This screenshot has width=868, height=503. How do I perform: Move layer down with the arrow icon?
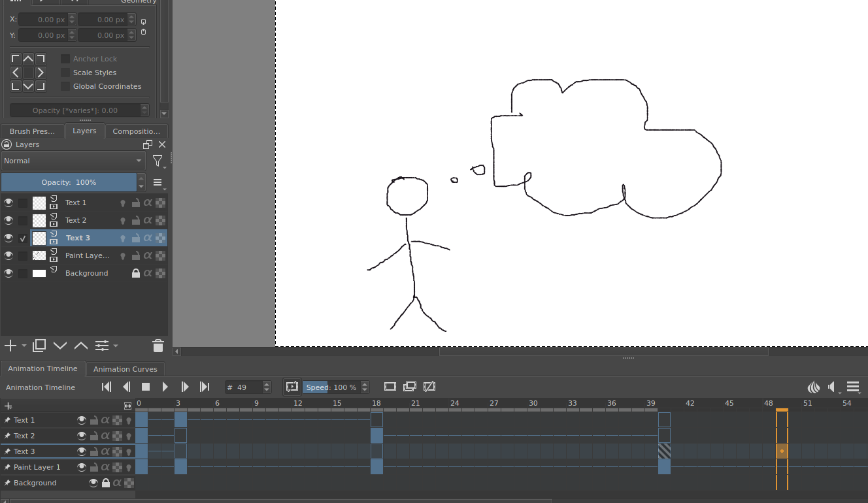[60, 346]
